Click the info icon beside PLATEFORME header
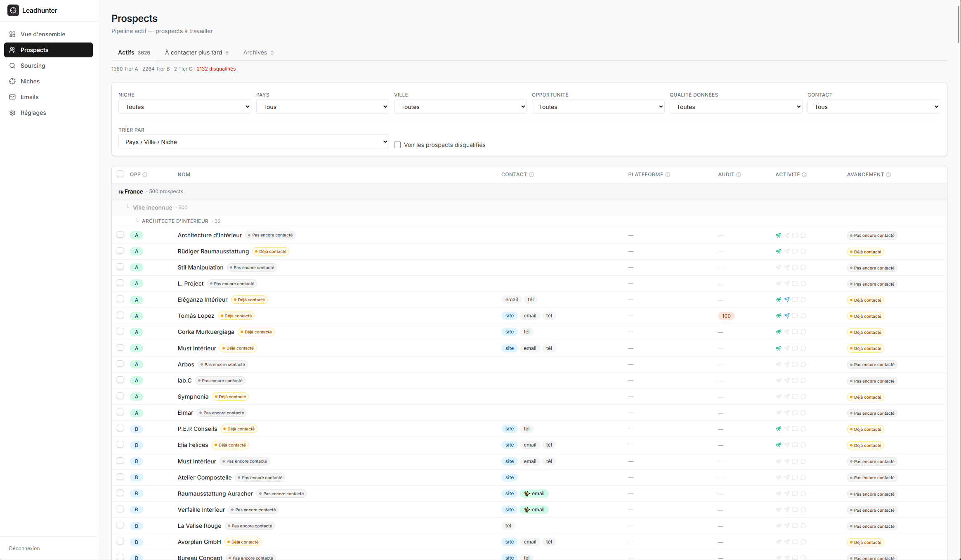This screenshot has width=961, height=560. click(668, 175)
